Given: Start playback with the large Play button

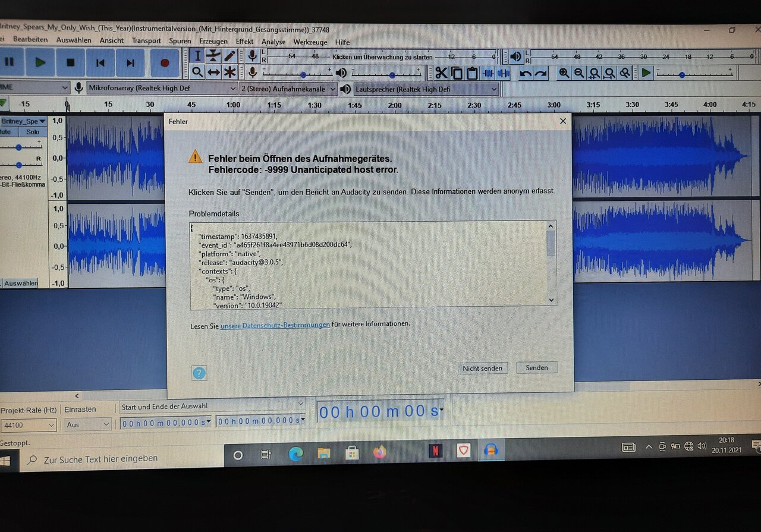Looking at the screenshot, I should [40, 62].
